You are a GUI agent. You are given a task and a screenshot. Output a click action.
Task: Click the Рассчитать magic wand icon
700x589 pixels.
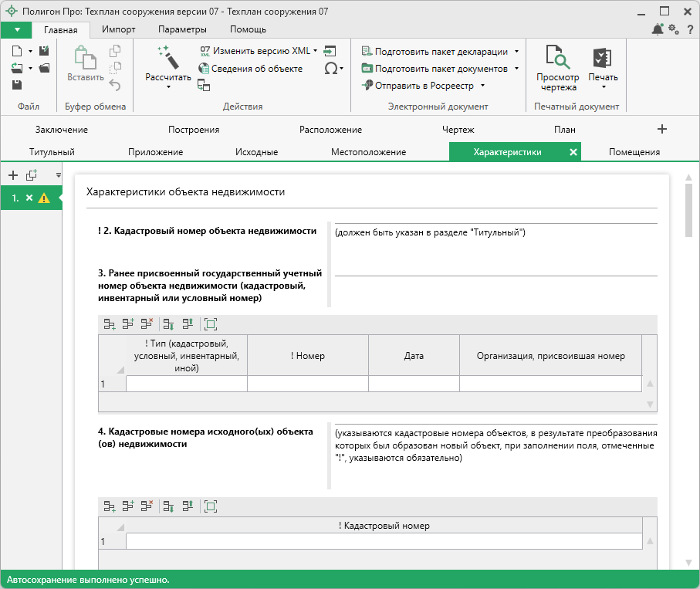[x=167, y=57]
